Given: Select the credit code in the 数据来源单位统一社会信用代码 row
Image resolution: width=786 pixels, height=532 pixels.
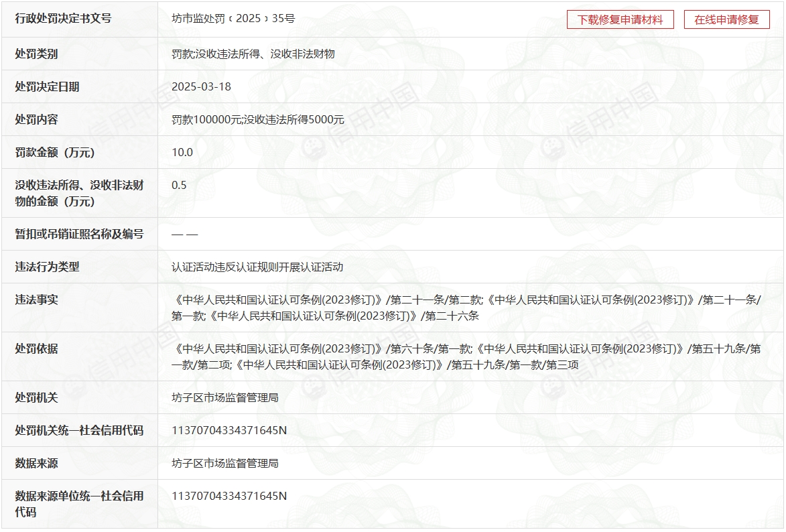Looking at the screenshot, I should click(228, 496).
